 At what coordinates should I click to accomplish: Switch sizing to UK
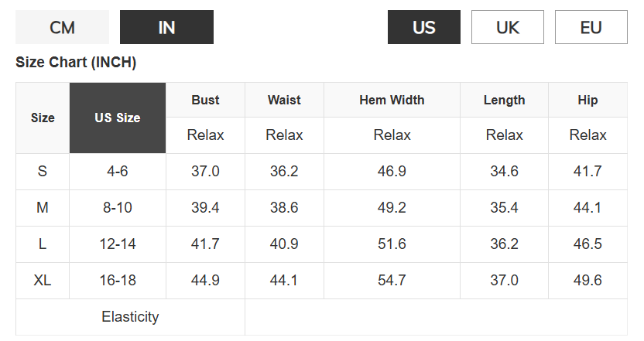click(x=508, y=27)
